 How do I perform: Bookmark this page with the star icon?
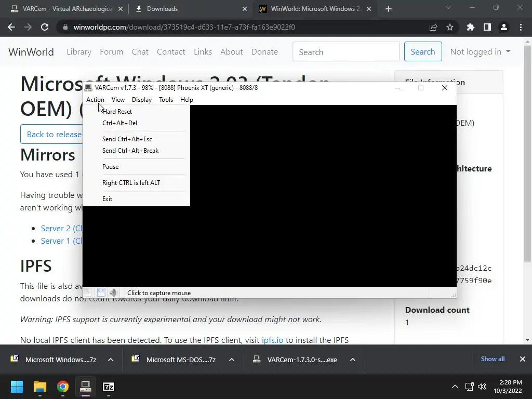[x=450, y=27]
